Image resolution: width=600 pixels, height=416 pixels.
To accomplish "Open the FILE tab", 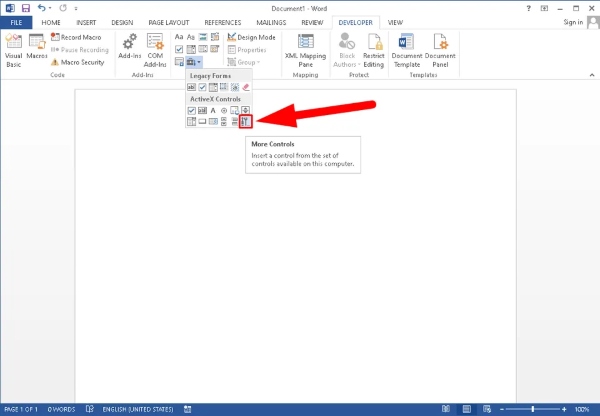I will pos(18,21).
